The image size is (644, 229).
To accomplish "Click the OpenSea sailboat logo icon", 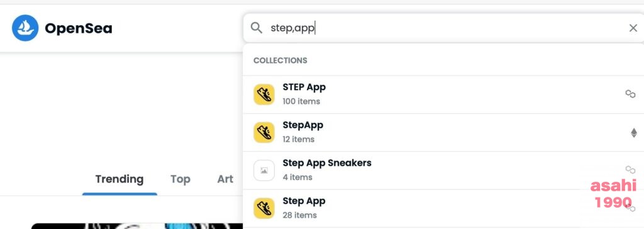I will [25, 28].
